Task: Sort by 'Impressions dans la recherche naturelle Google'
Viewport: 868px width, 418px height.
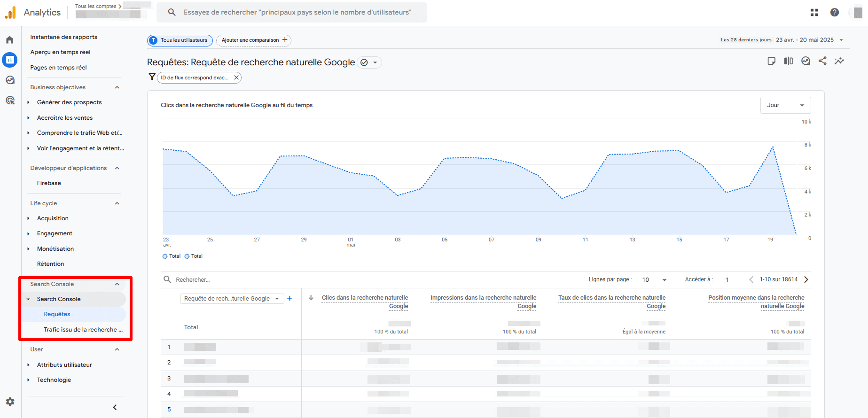Action: (x=483, y=302)
